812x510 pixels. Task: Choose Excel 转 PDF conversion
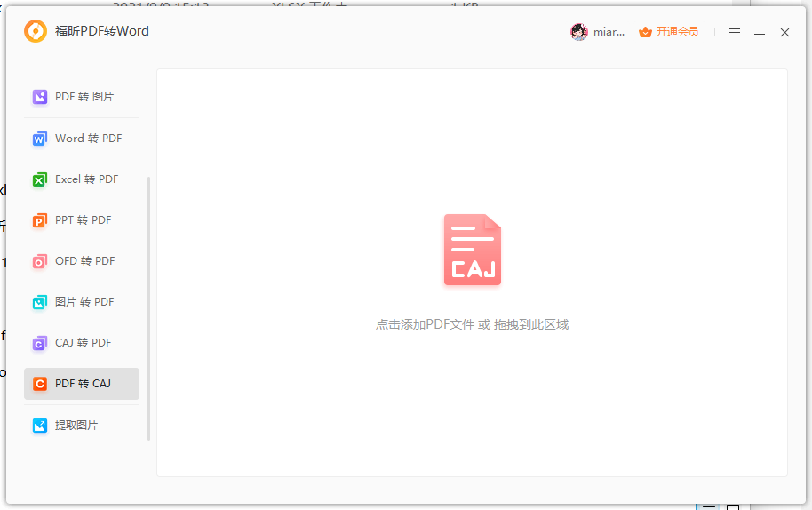(82, 179)
